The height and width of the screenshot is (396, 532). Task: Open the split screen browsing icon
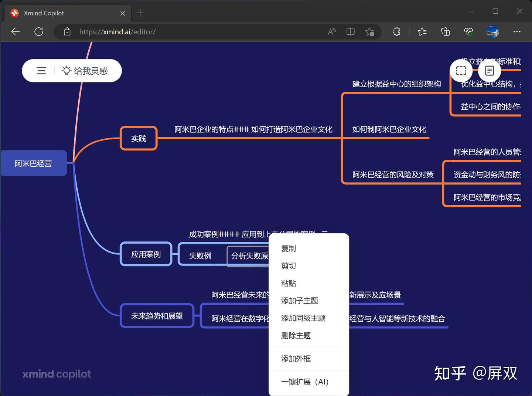coord(350,32)
